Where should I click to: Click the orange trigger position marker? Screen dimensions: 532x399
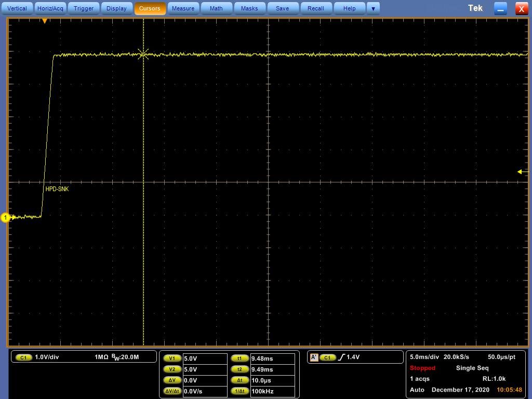[x=45, y=21]
